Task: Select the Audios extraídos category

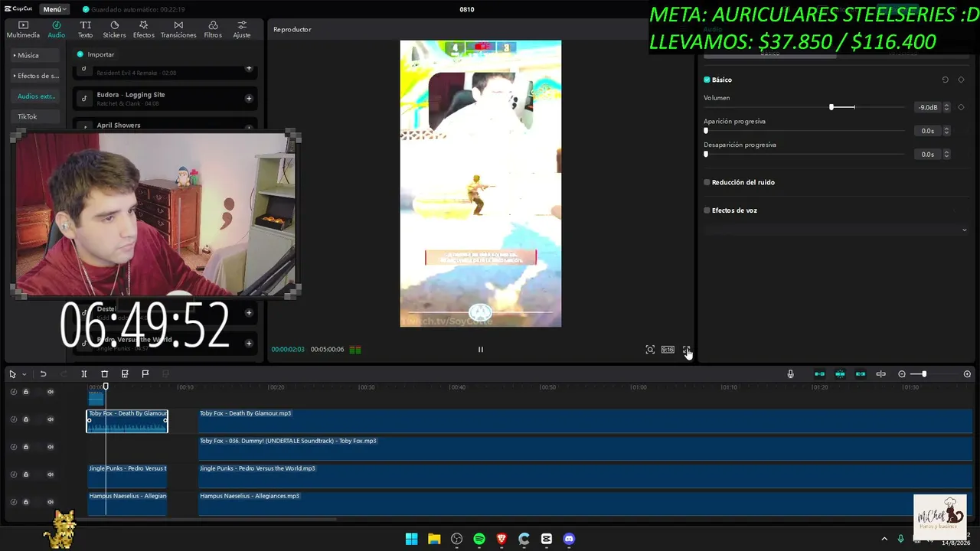Action: pos(36,96)
